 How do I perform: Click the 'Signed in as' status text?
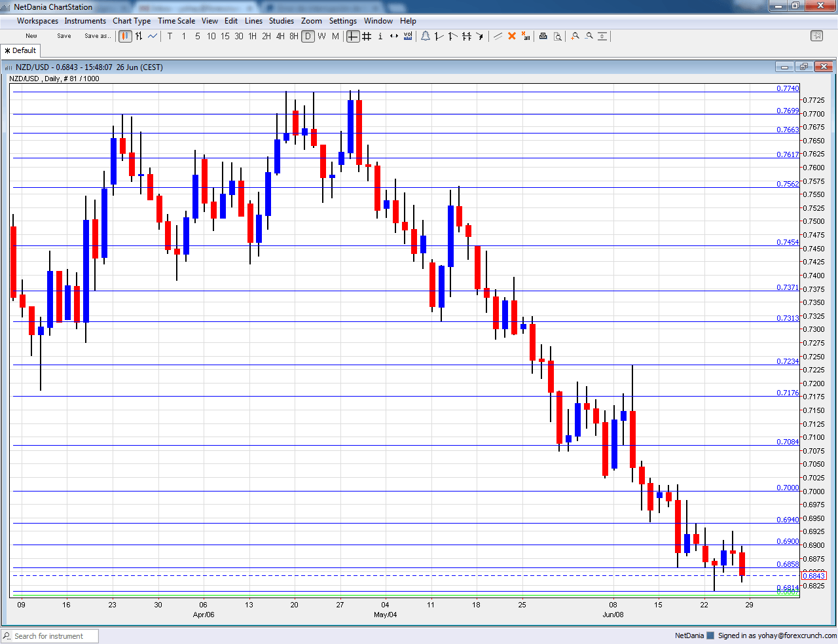tap(777, 635)
